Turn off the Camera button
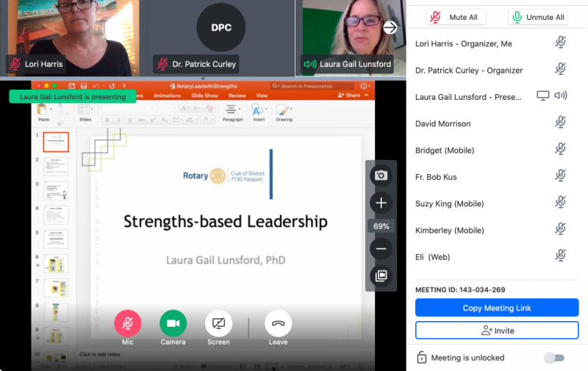Image resolution: width=588 pixels, height=371 pixels. coord(173,323)
